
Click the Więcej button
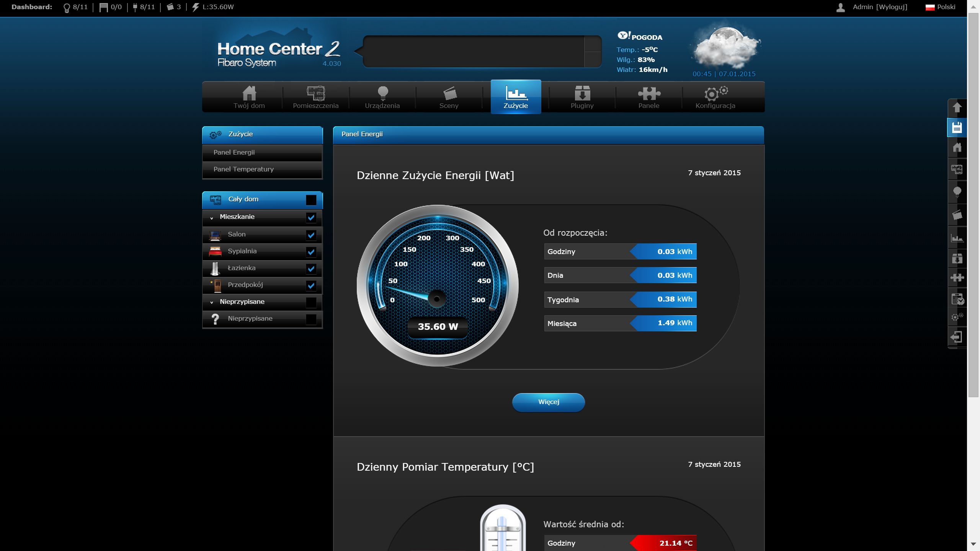click(x=548, y=402)
